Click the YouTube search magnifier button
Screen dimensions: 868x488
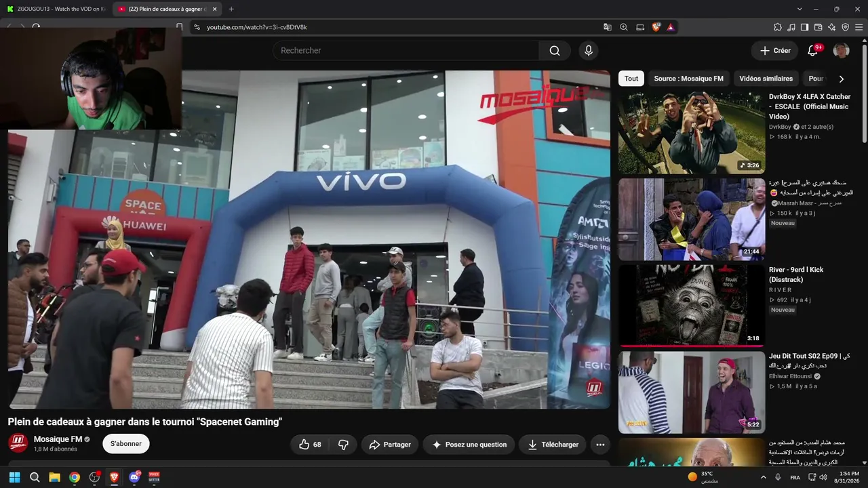click(555, 51)
